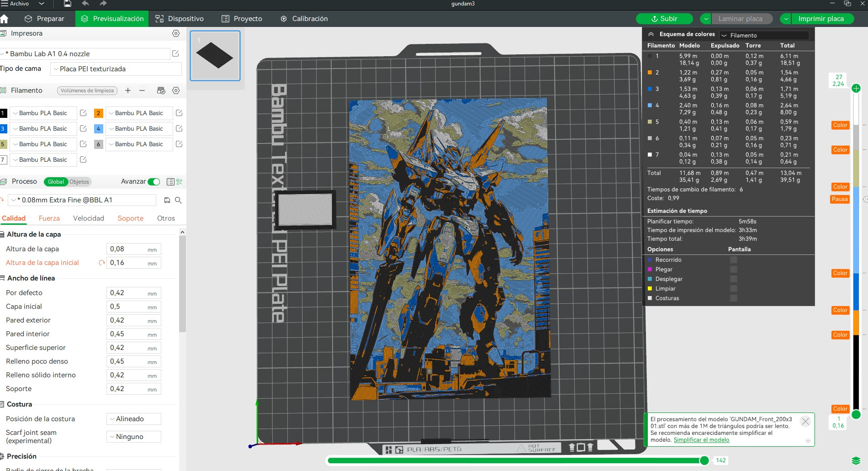Click the Altura de la capa field
868x471 pixels.
click(133, 249)
